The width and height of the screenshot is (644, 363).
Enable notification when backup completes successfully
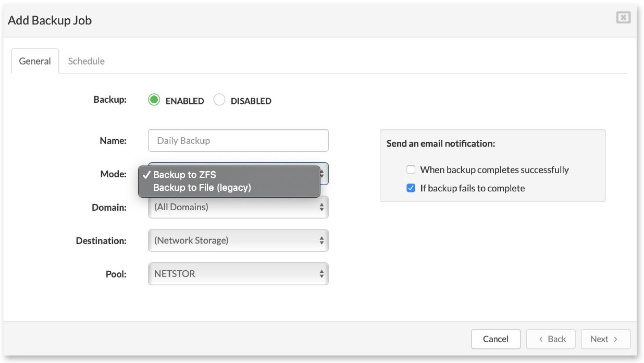click(x=411, y=170)
